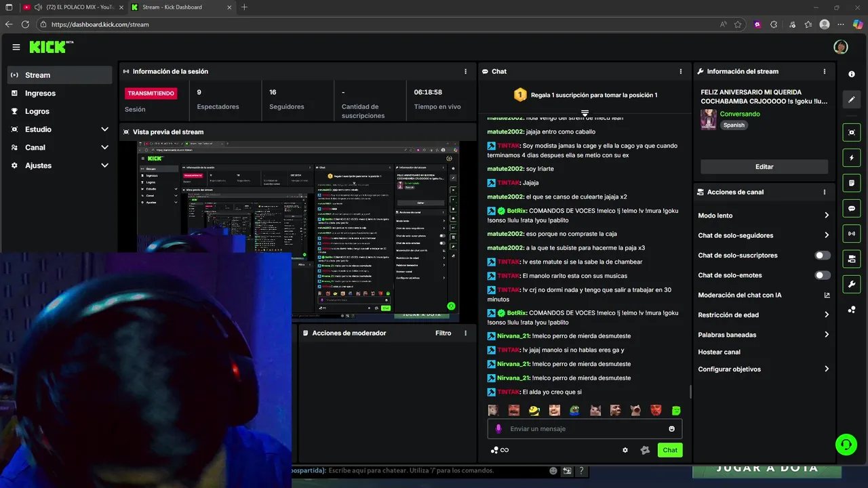Click the badge icon next to Chat button
868x488 pixels.
pyautogui.click(x=645, y=450)
